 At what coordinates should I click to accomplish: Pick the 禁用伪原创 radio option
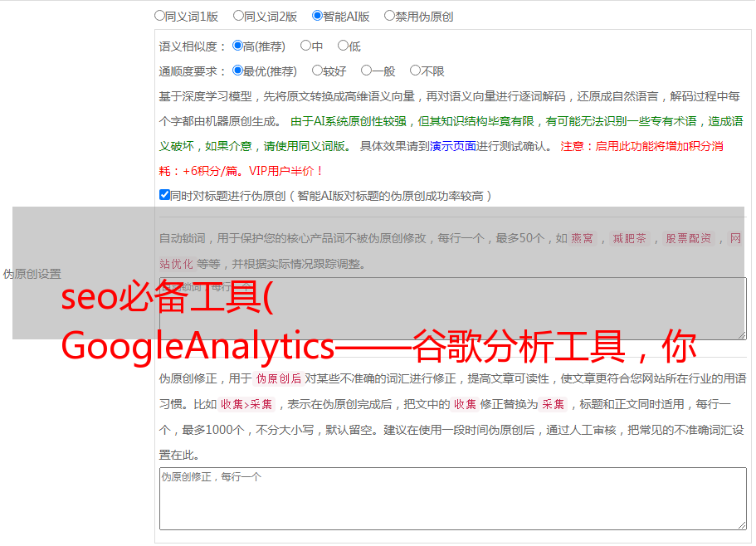tap(389, 16)
